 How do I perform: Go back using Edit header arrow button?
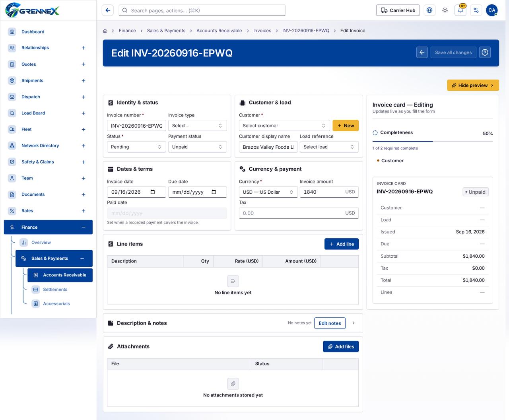coord(422,52)
